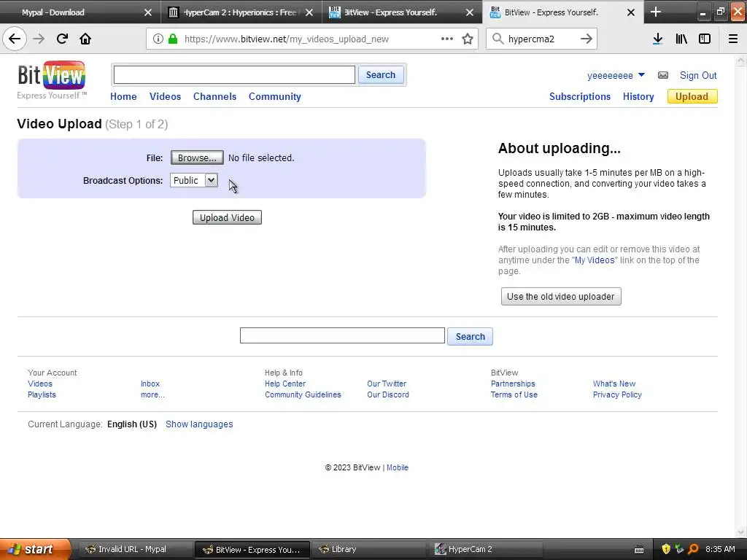Click the magnifier tray icon

693,549
